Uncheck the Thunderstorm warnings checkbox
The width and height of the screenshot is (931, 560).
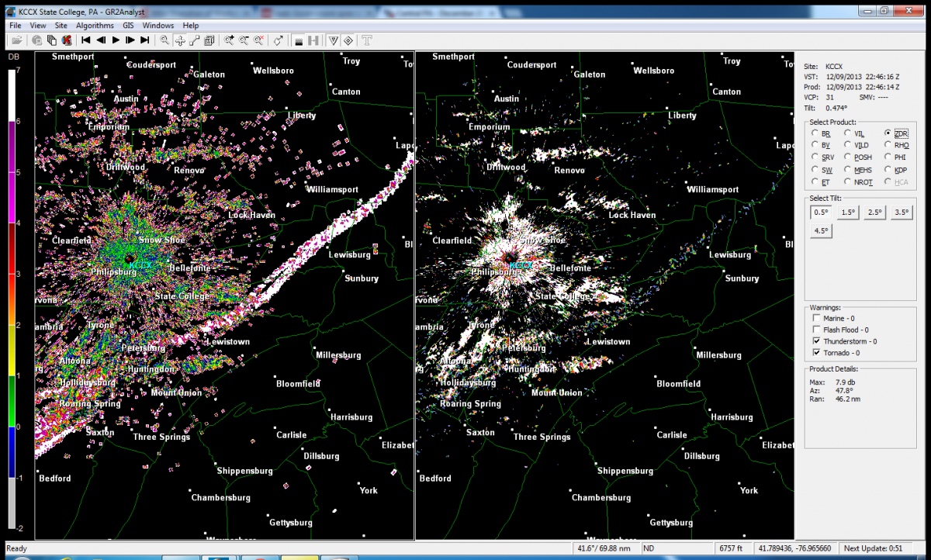tap(816, 341)
